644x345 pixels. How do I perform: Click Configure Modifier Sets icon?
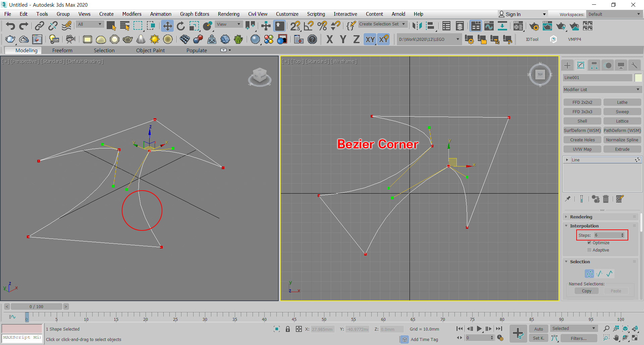[620, 199]
